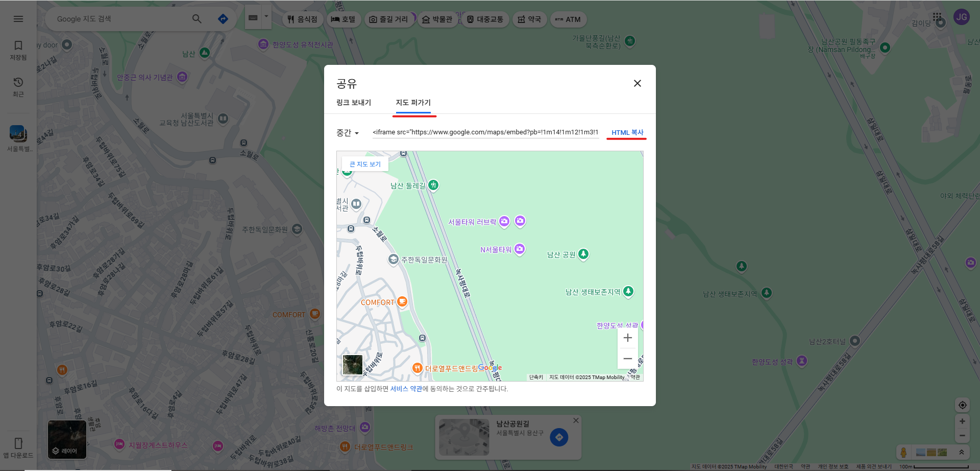This screenshot has height=471, width=980.
Task: Open the JG account avatar
Action: 962,17
